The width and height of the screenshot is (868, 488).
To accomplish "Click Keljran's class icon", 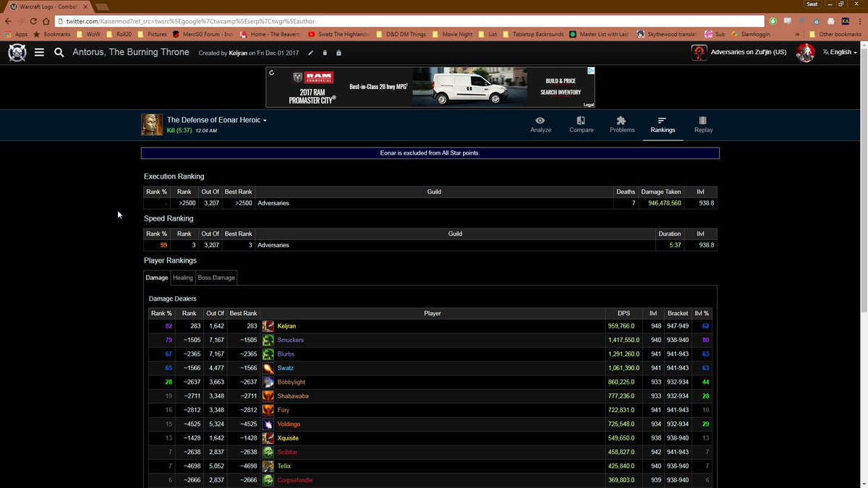I will [x=268, y=326].
